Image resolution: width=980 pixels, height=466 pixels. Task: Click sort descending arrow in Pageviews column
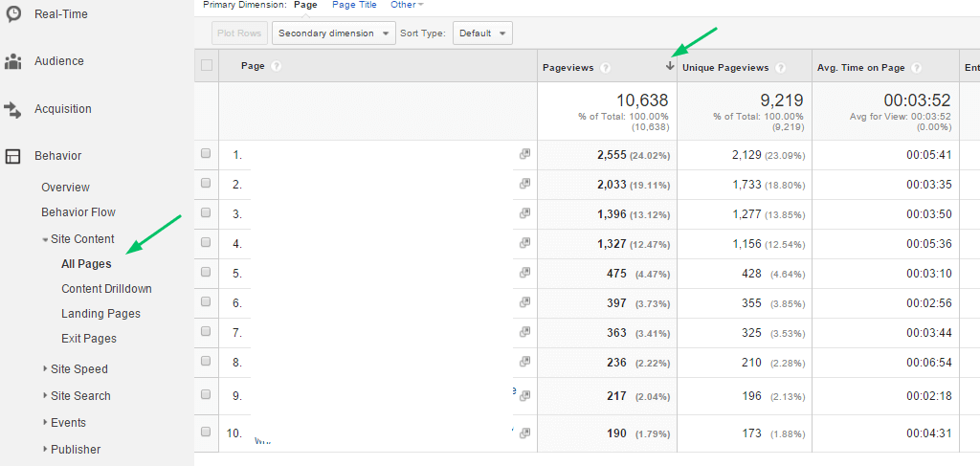pyautogui.click(x=669, y=67)
